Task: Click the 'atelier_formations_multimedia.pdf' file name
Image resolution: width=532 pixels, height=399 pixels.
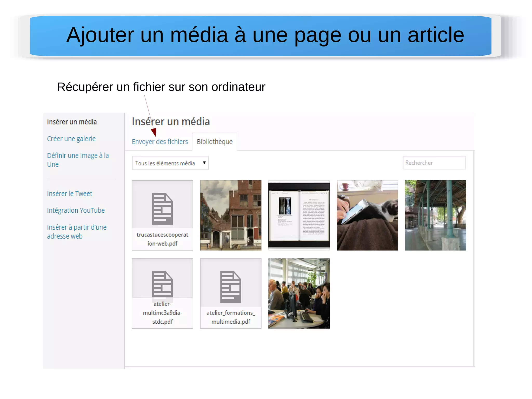Action: pyautogui.click(x=231, y=317)
